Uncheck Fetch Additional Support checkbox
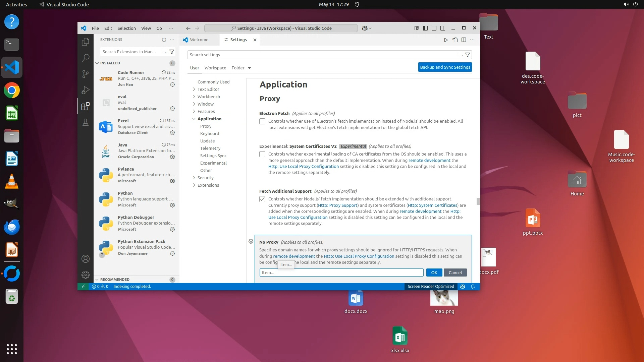The image size is (644, 362). coord(262,199)
